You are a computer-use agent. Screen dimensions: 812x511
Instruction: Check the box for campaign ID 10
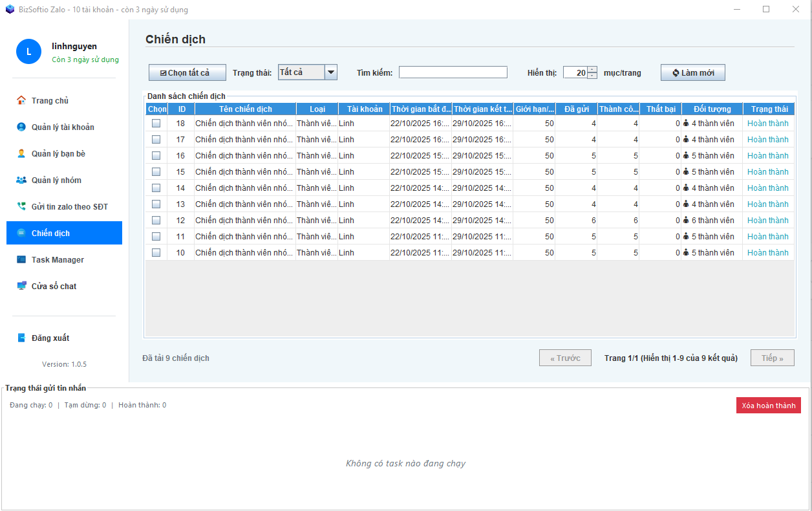(156, 252)
